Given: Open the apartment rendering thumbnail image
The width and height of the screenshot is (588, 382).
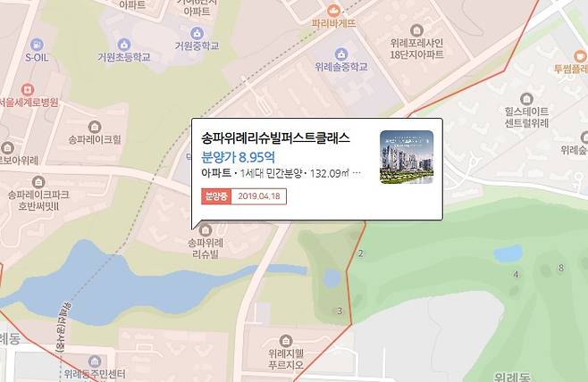Looking at the screenshot, I should (407, 157).
